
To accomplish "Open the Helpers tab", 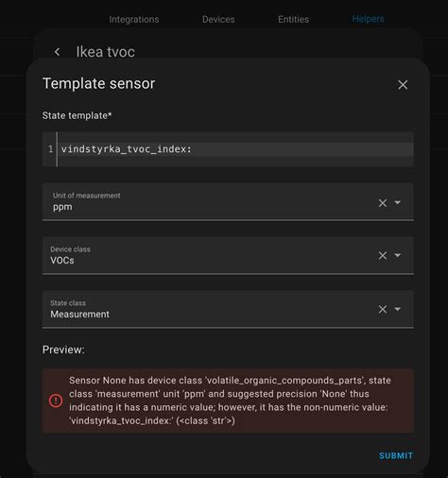I will click(x=368, y=19).
